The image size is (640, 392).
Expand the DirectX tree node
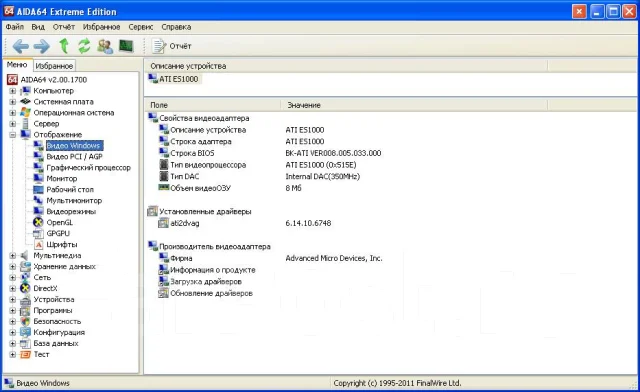click(13, 289)
